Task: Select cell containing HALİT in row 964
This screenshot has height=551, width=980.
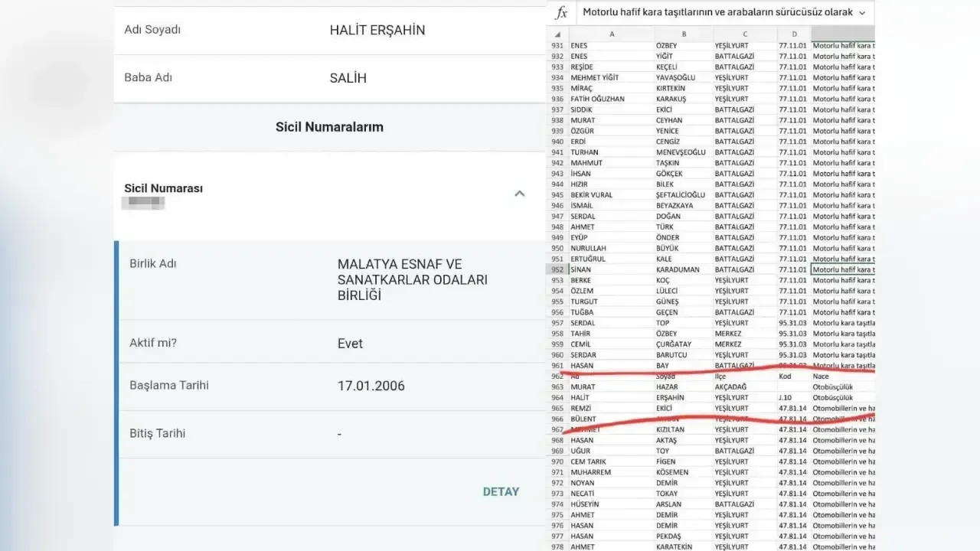Action: tap(610, 398)
